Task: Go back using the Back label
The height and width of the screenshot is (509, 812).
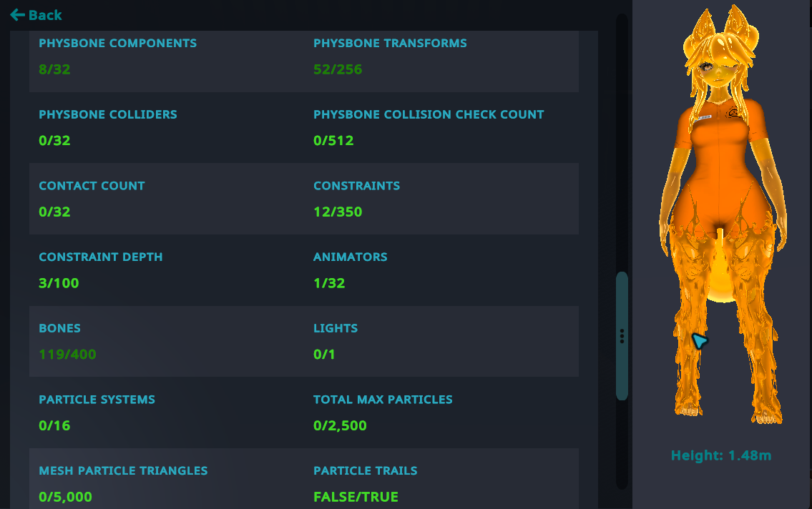Action: [x=45, y=16]
